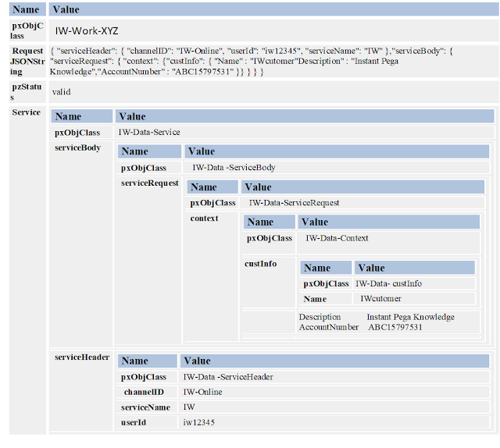Click pxObjClass label beside IW-Data-Context
500x448 pixels.
click(270, 238)
